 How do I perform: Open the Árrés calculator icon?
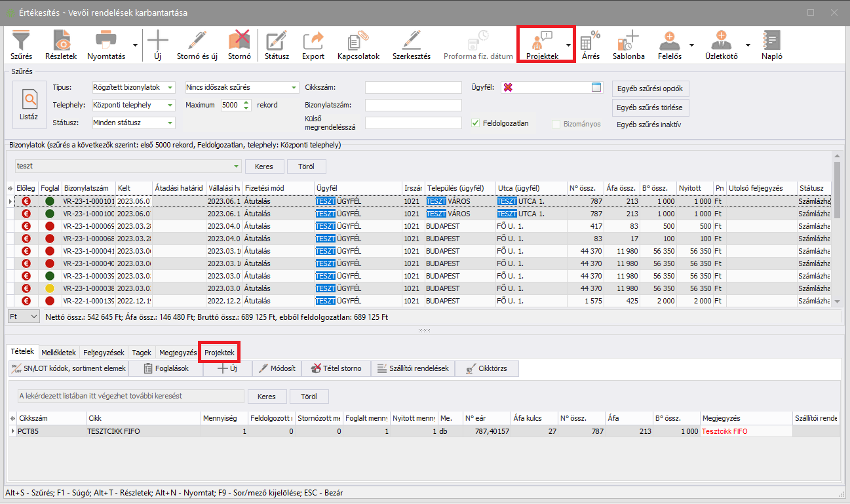click(x=590, y=41)
